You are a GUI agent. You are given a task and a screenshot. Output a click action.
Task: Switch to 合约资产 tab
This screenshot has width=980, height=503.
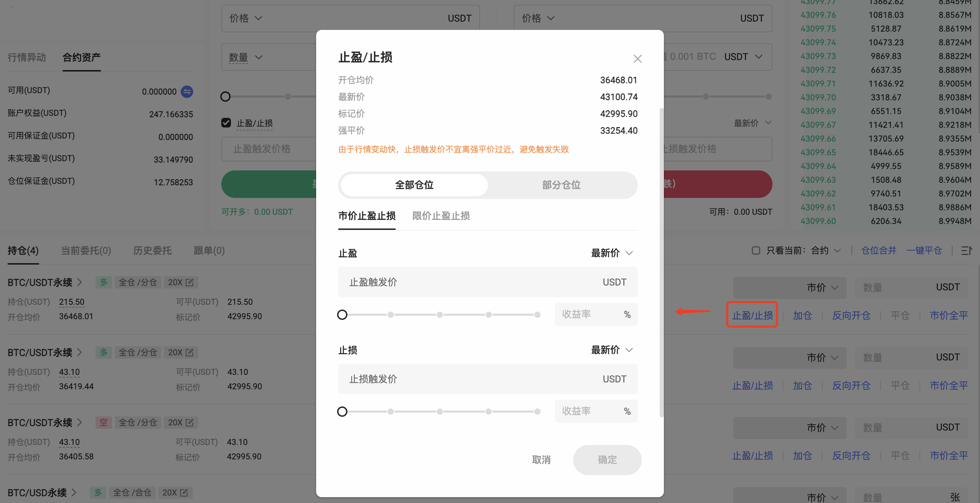pos(81,57)
